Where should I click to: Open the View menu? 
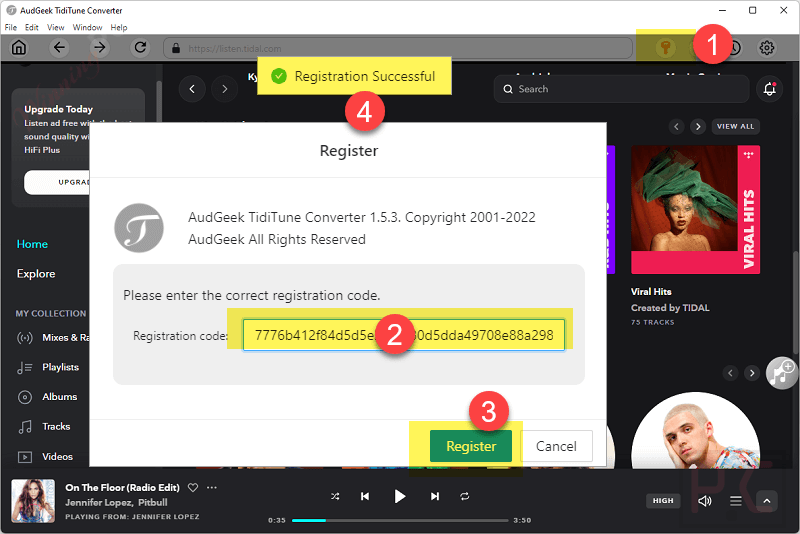pyautogui.click(x=56, y=28)
